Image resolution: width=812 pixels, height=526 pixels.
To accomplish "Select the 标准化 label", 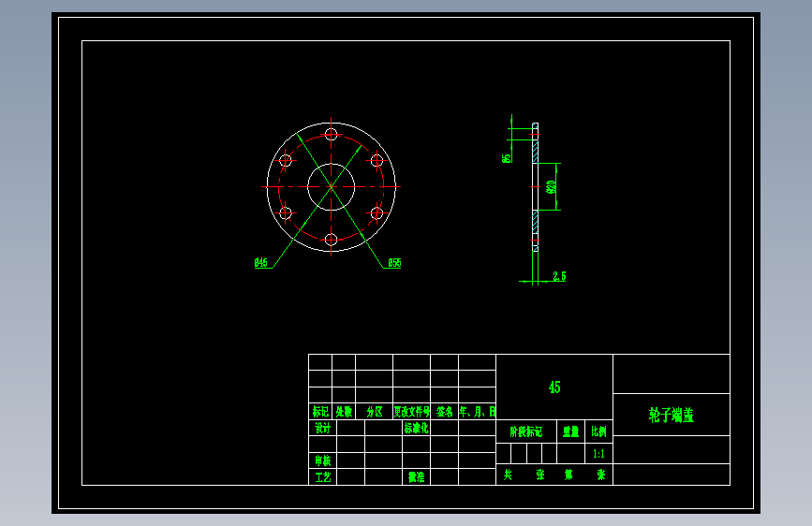I will 417,428.
